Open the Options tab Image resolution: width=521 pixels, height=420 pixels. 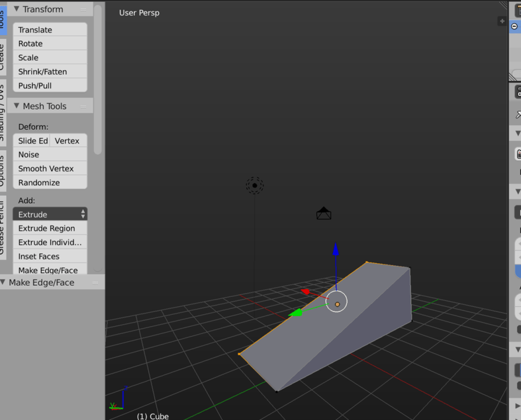[x=3, y=171]
